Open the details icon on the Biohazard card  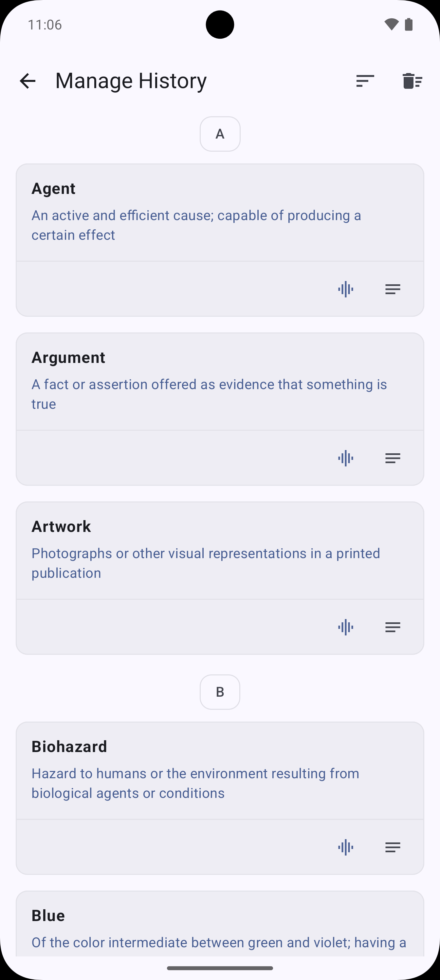(x=392, y=847)
